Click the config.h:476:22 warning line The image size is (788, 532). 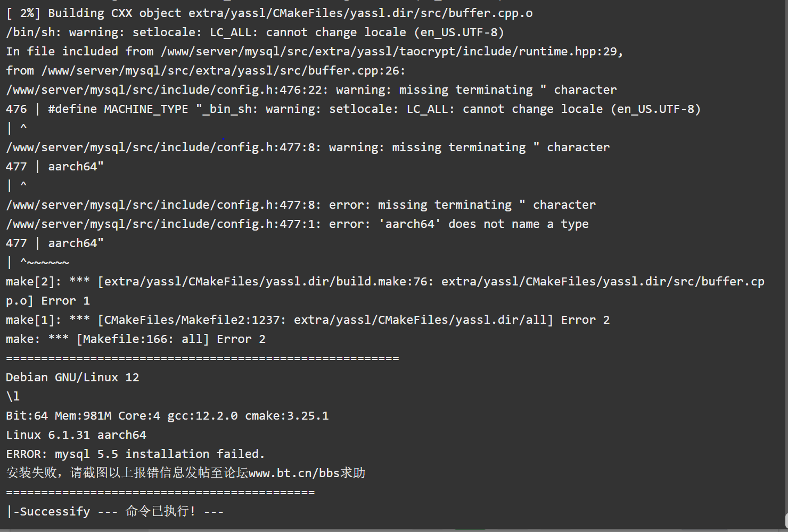point(311,89)
